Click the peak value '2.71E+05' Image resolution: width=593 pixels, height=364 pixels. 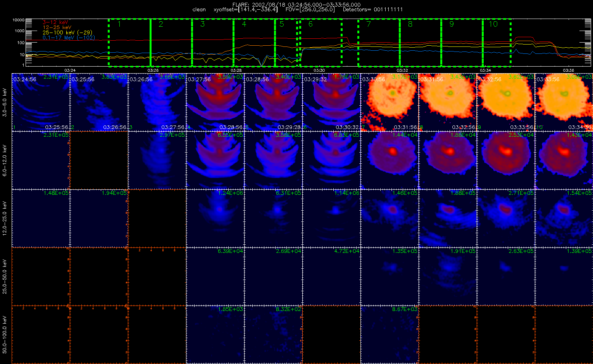click(x=521, y=193)
